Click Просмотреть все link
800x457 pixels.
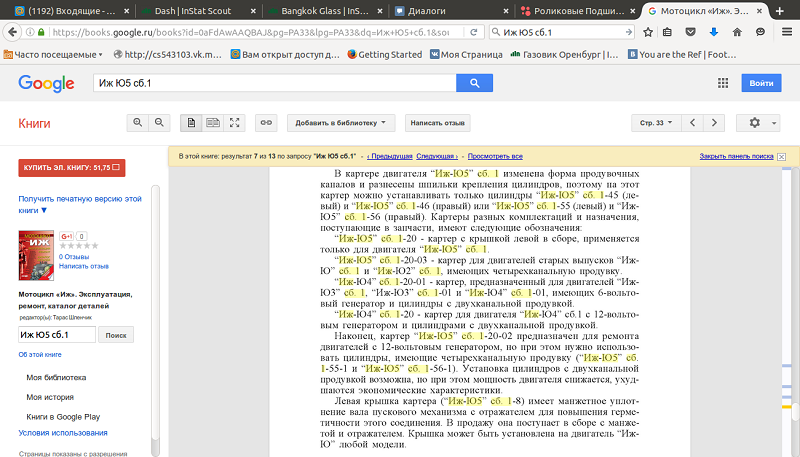[495, 157]
